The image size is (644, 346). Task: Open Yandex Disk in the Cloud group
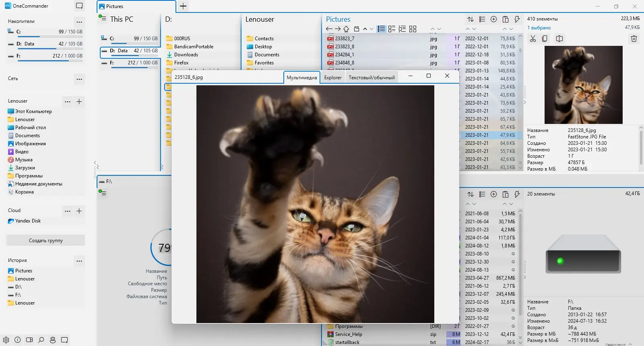24,221
